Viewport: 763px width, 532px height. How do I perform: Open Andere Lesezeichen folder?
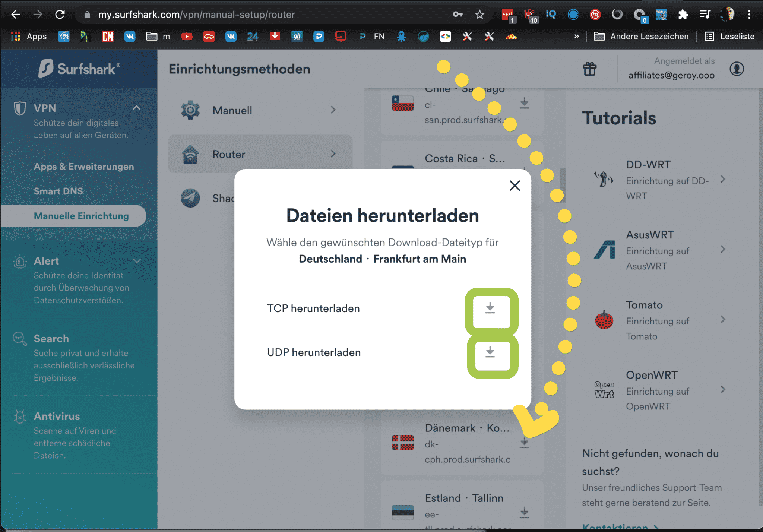point(641,36)
